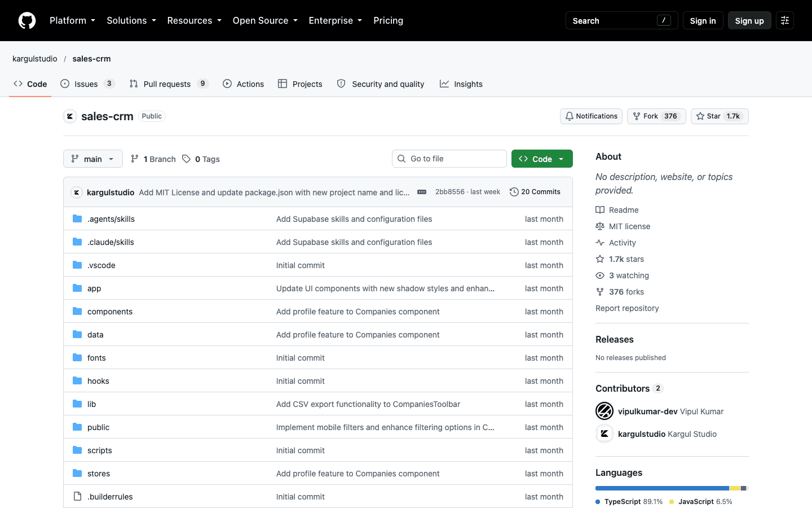Fork the repository via Fork button
Image resolution: width=812 pixels, height=508 pixels.
(656, 116)
